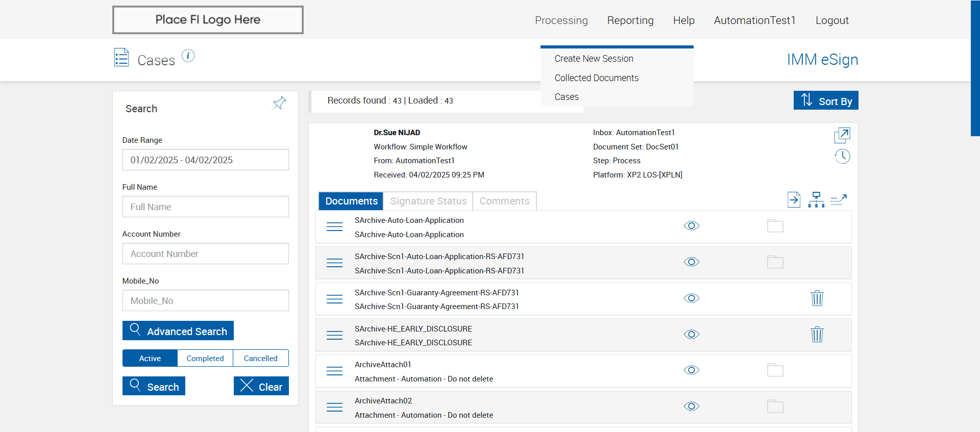
Task: Preview SArchive-Auto-Loan-Application with eye icon
Action: (691, 226)
